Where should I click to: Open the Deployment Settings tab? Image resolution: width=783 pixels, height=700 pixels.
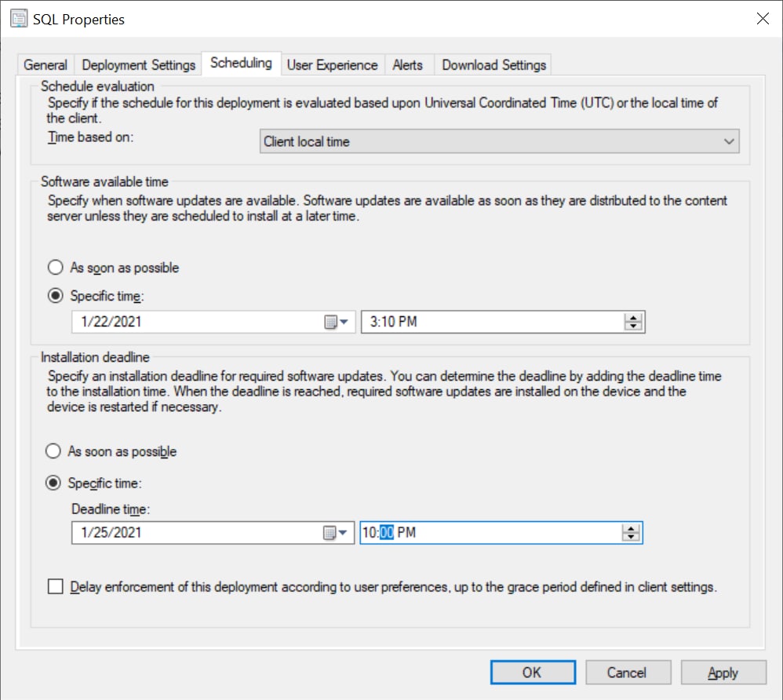138,65
